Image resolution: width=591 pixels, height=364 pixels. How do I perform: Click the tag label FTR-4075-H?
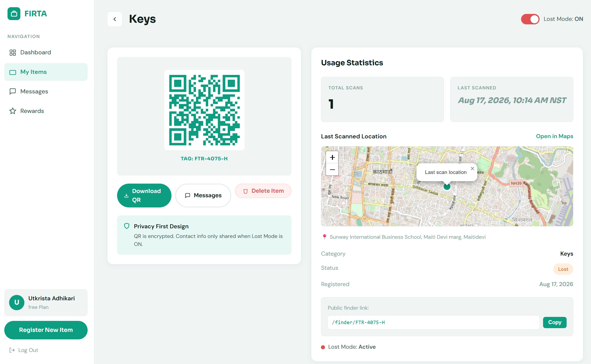point(204,158)
